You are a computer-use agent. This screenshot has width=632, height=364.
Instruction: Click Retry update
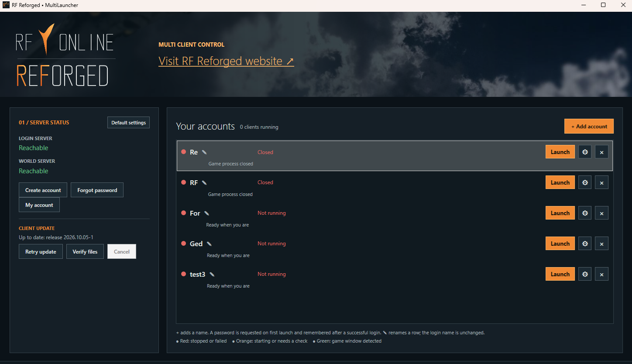[x=41, y=251]
